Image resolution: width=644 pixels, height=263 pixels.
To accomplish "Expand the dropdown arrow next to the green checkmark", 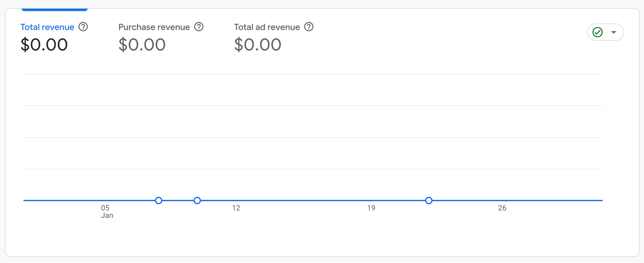I will coord(613,32).
